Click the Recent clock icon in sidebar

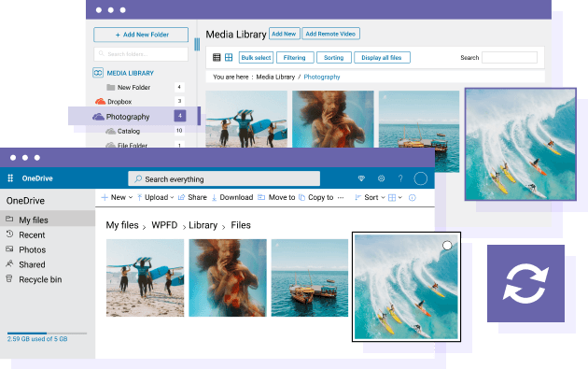point(9,234)
